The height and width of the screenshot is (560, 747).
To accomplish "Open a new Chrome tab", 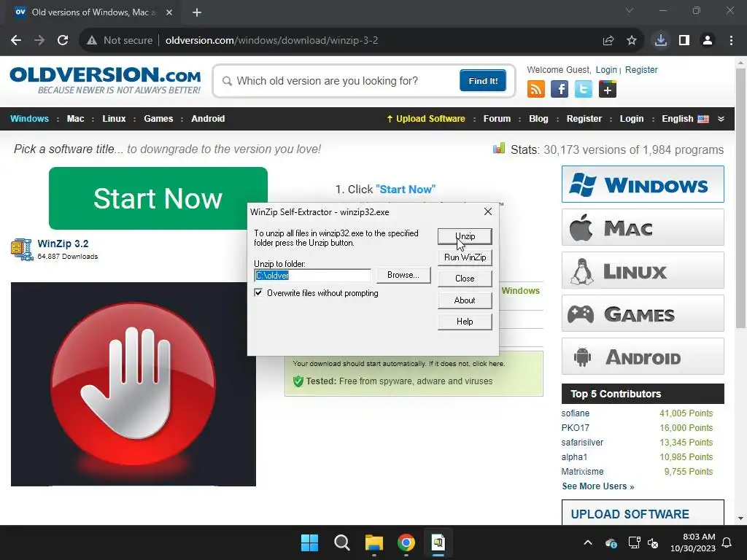I will [x=197, y=12].
